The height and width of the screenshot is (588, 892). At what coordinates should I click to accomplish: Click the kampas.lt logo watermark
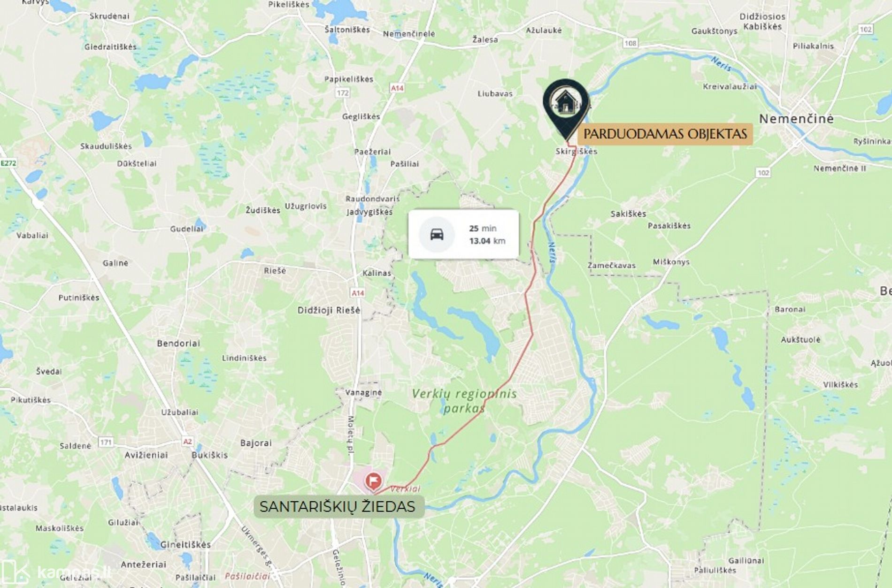56,573
